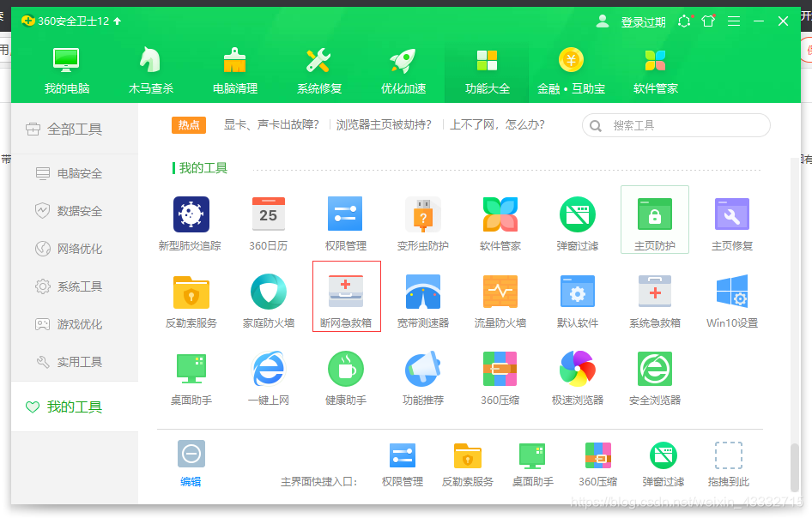Open the 软件管家 top tab
Screen dimensions: 812x518
click(x=656, y=71)
